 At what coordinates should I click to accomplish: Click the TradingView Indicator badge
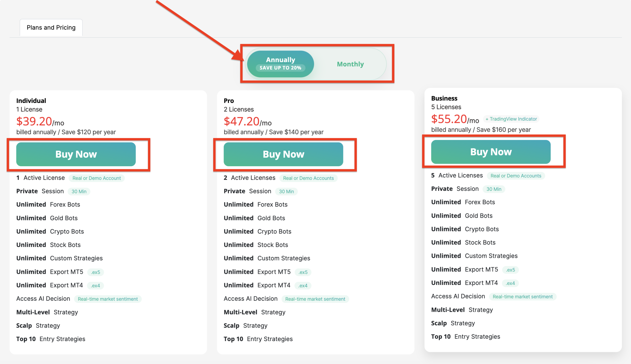[x=511, y=119]
